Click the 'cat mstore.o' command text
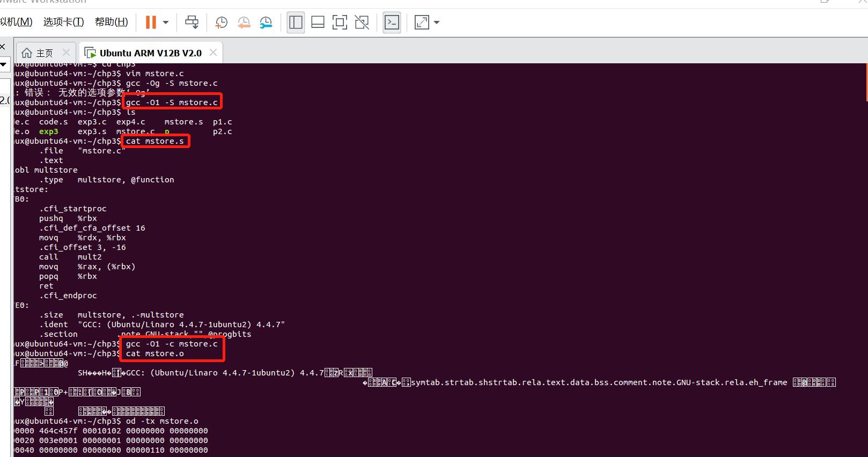868x457 pixels. tap(155, 353)
